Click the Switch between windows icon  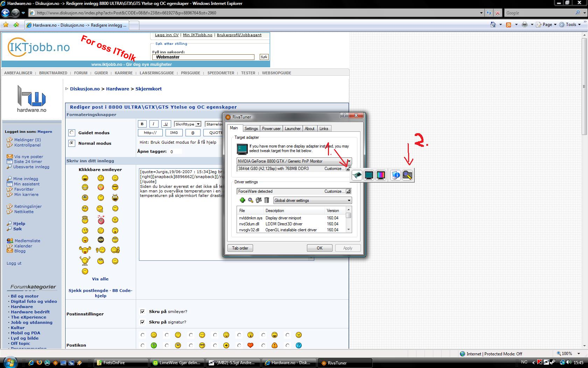click(x=71, y=363)
